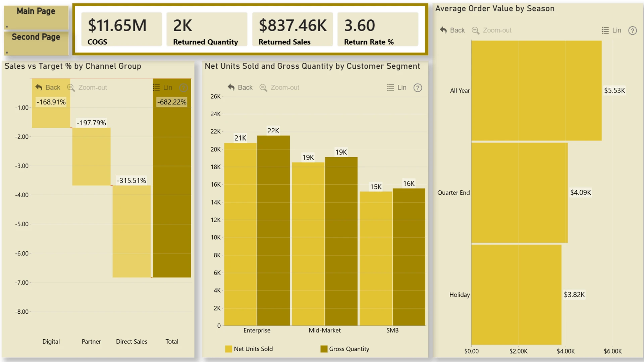
Task: Click the Gross Quantity legend text
Action: [349, 349]
